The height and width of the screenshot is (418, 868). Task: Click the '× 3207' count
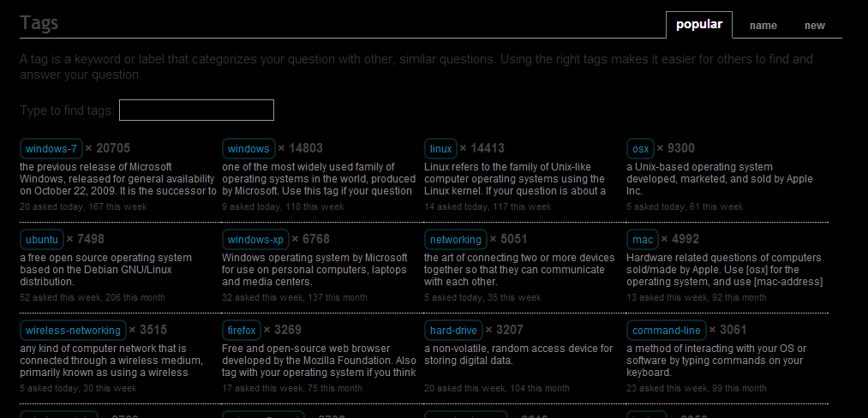pyautogui.click(x=505, y=330)
